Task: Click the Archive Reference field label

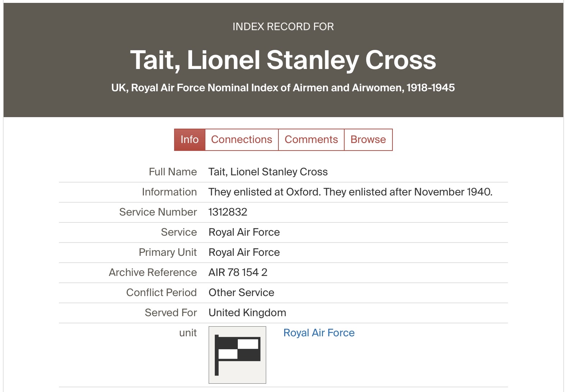Action: click(153, 272)
